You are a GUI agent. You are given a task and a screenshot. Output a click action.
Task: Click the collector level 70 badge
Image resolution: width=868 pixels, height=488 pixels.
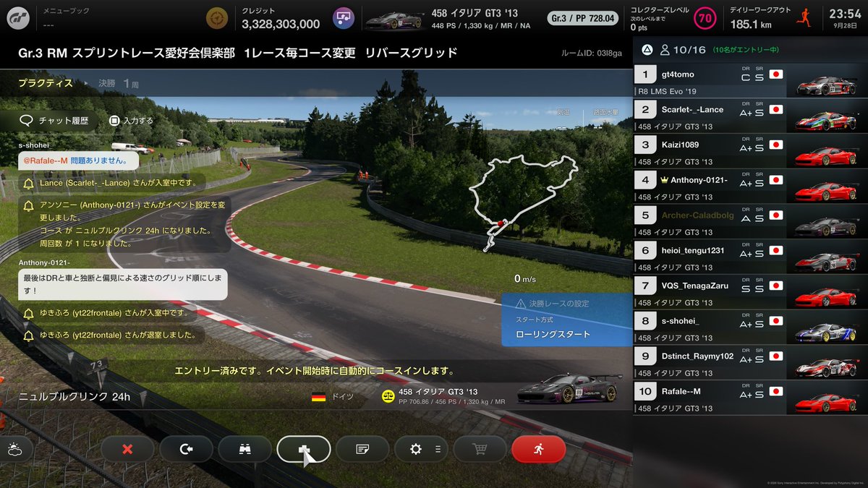pyautogui.click(x=705, y=17)
